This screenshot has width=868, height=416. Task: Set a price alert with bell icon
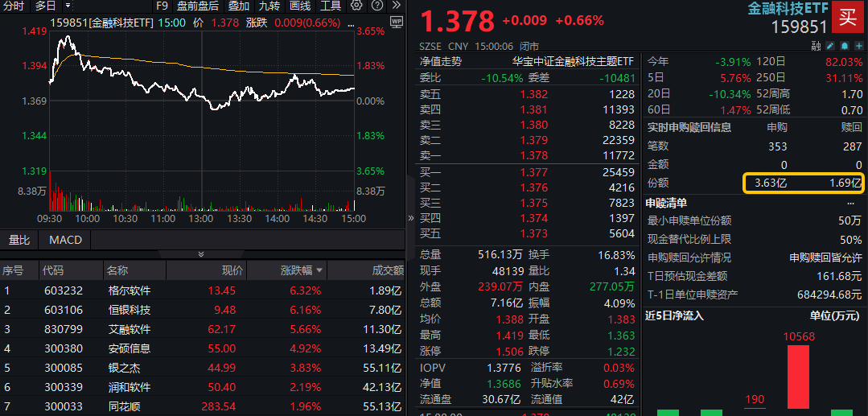coord(845,45)
